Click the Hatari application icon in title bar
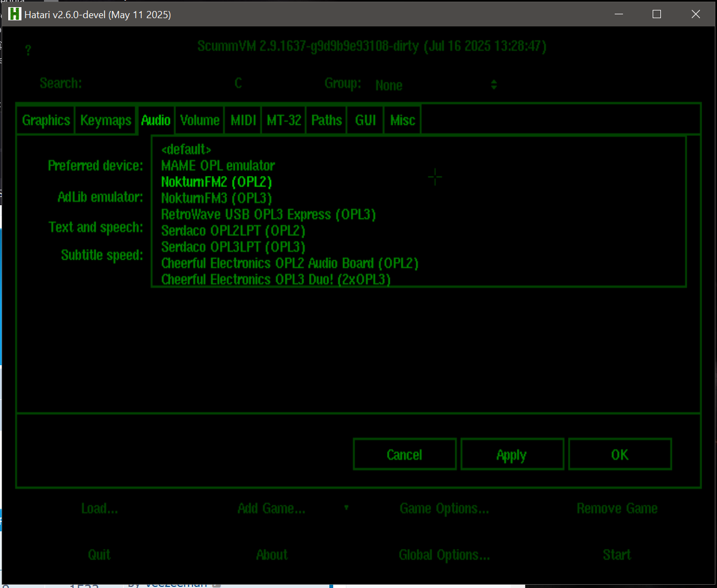The image size is (717, 588). pyautogui.click(x=14, y=14)
